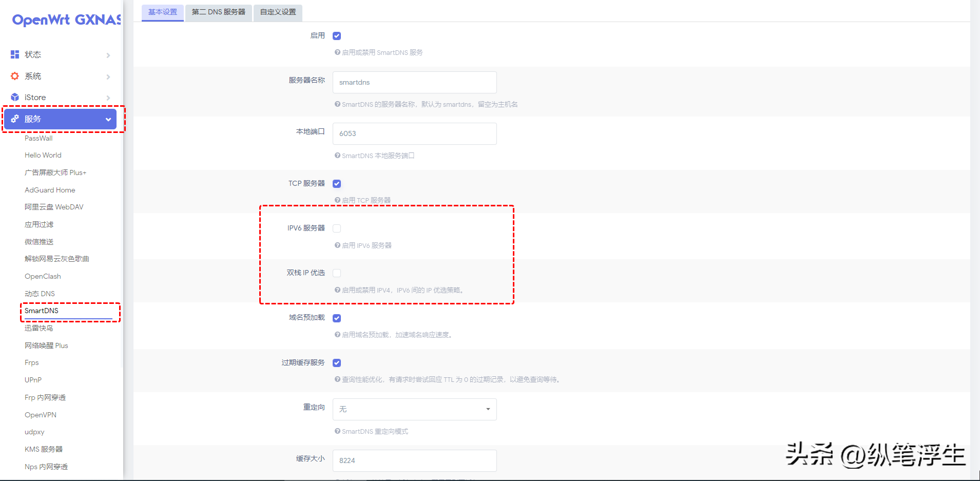Open Frps service page
This screenshot has width=980, height=481.
(x=32, y=362)
